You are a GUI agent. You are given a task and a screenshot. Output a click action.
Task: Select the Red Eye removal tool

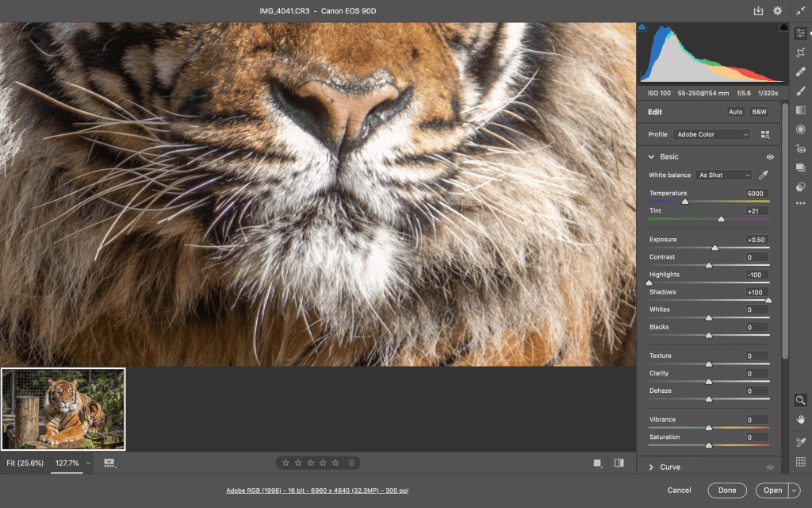coord(801,148)
